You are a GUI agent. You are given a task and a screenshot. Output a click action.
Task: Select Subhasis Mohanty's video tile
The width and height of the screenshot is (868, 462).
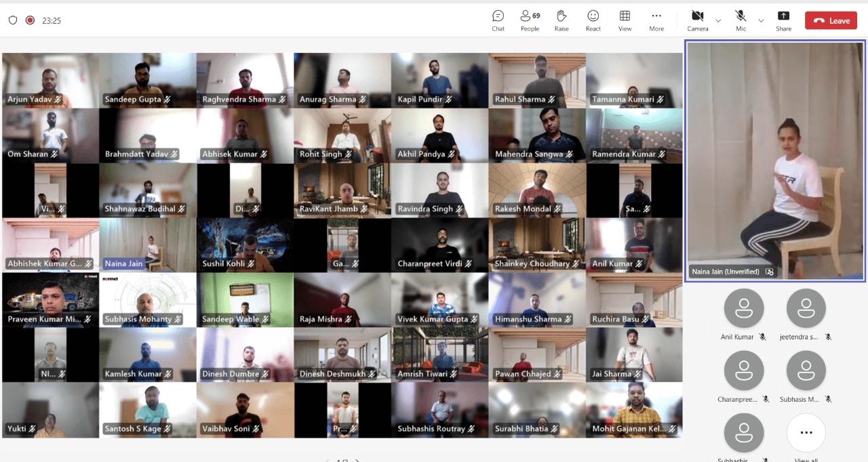[148, 299]
